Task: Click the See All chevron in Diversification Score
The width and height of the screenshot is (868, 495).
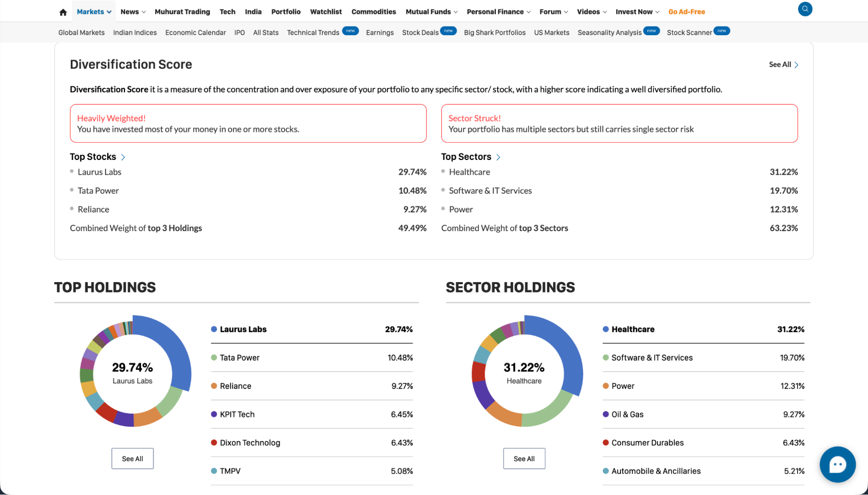Action: tap(796, 65)
